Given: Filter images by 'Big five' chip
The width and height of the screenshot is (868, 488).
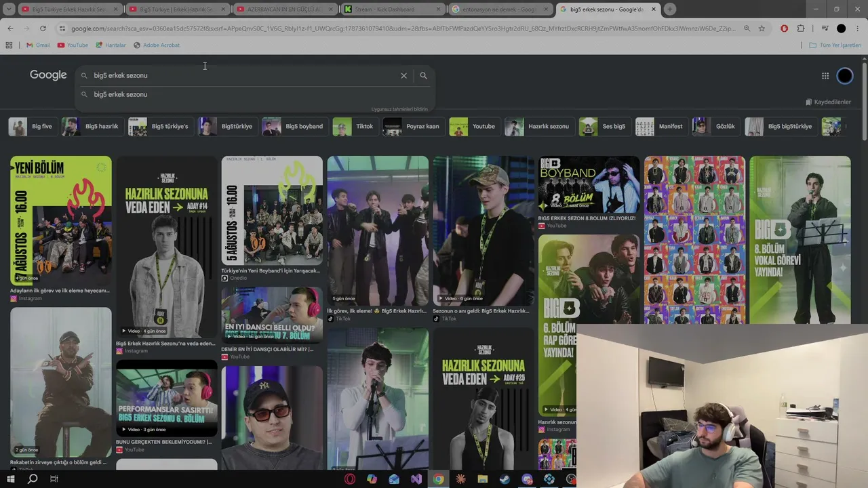Looking at the screenshot, I should click(x=31, y=126).
